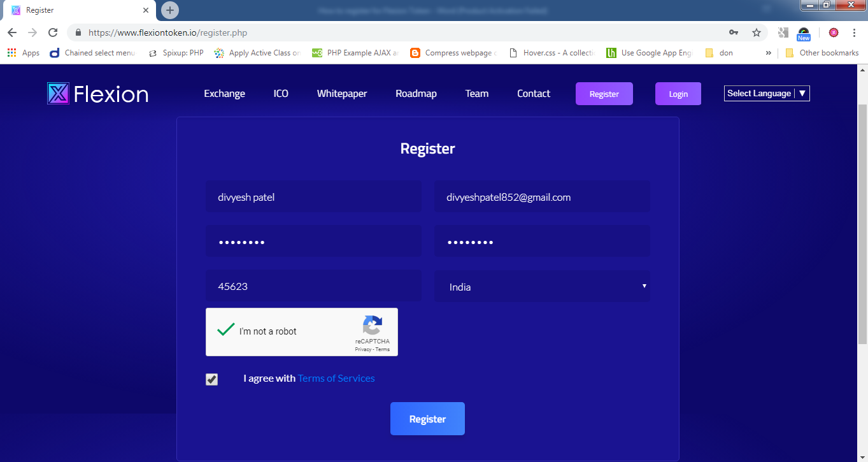The height and width of the screenshot is (462, 868).
Task: Click the Flexion logo icon
Action: 58,94
